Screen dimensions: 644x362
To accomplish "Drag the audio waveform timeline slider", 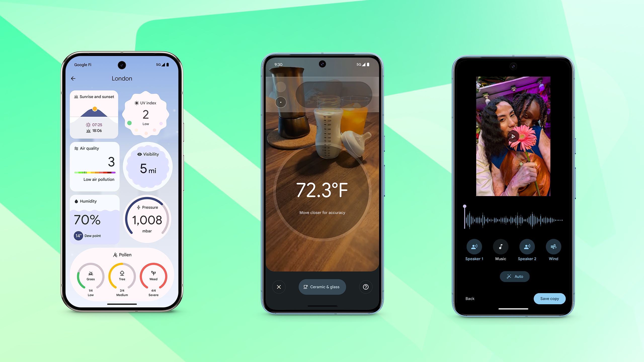I will tap(464, 206).
